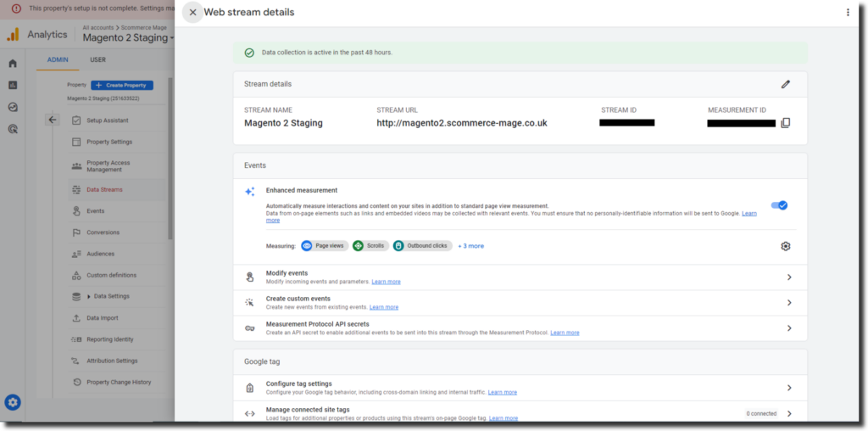Close the Web stream details panel
868x431 pixels.
(x=192, y=13)
